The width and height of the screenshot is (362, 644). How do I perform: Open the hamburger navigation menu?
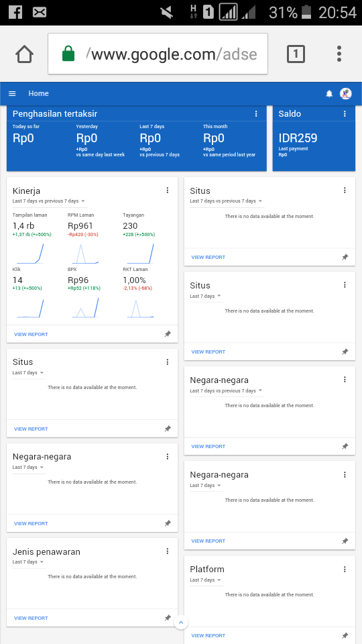(x=12, y=94)
